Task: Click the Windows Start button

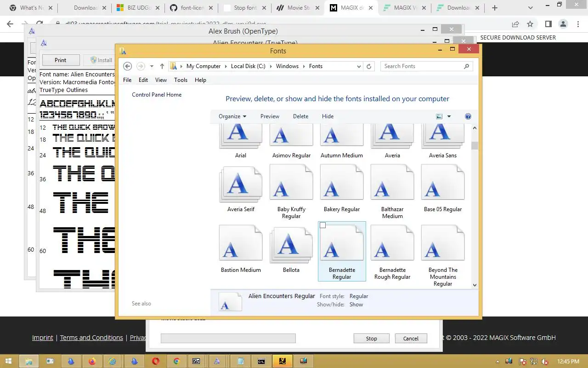Action: (x=9, y=362)
